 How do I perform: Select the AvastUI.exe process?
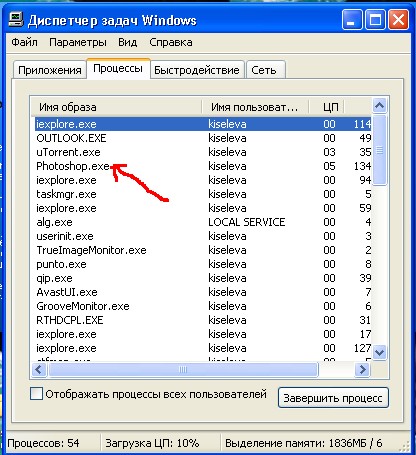point(203,292)
